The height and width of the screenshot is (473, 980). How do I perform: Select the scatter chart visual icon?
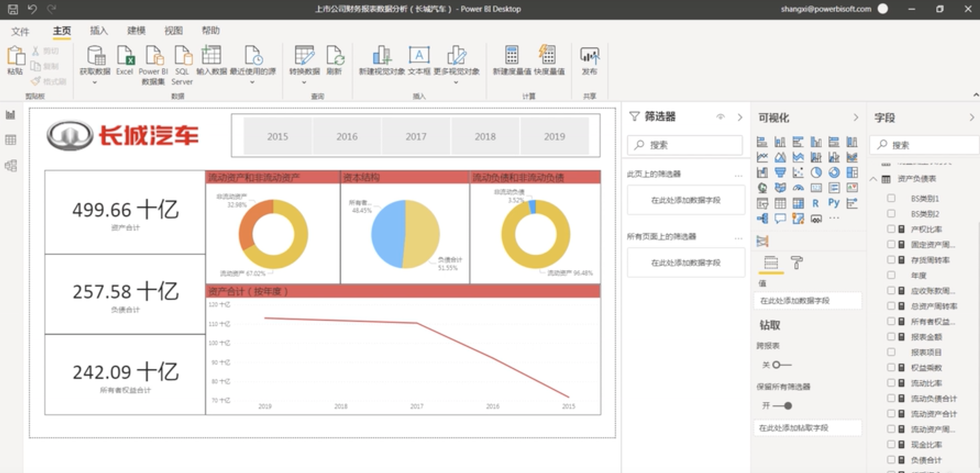pyautogui.click(x=798, y=172)
